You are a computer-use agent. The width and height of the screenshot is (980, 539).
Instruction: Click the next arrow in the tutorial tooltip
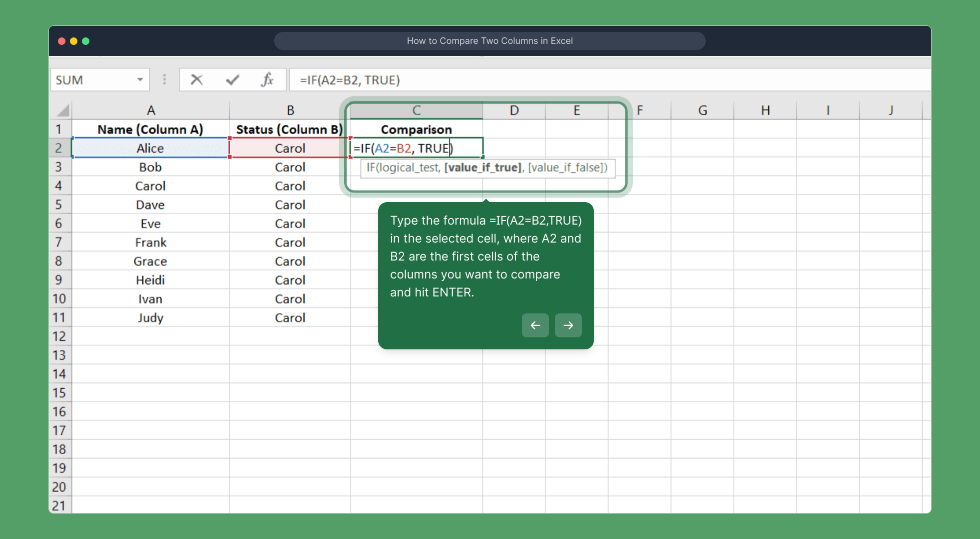(x=568, y=325)
